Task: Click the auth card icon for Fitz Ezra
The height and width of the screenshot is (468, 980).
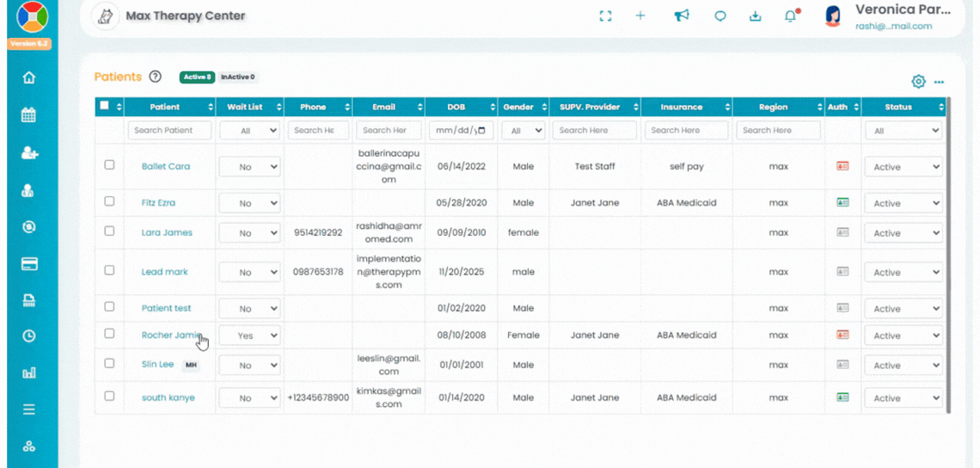Action: click(842, 203)
